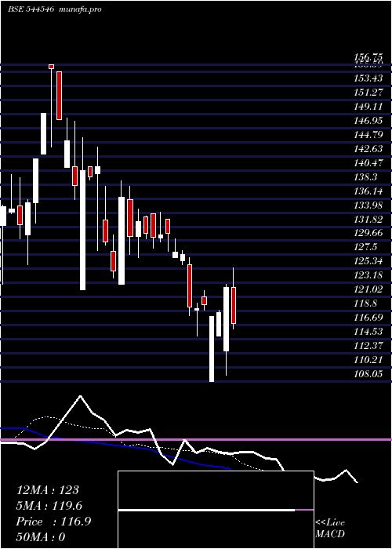Screen dimensions: 392x549
Task: Click the BSE 544546 munafa.pro title text
Action: [55, 9]
